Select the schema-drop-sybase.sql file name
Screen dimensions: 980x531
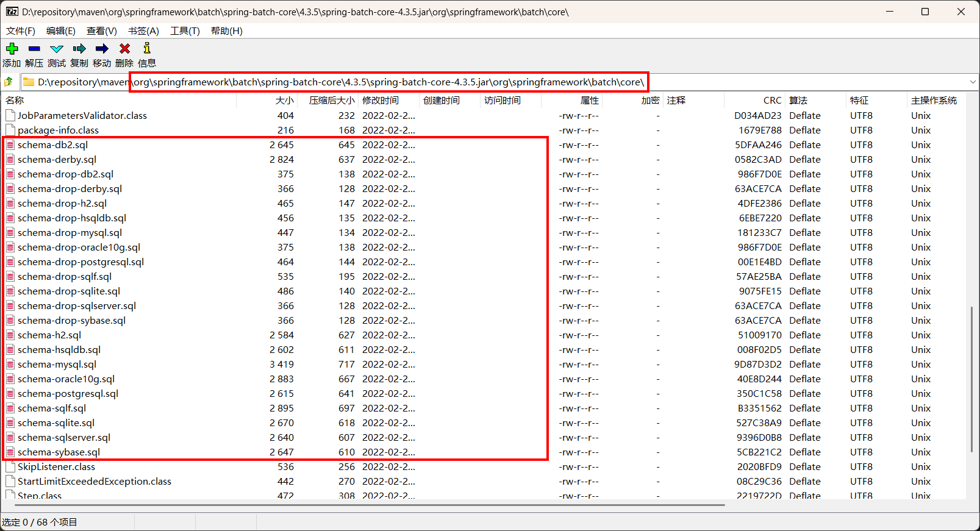(x=71, y=321)
